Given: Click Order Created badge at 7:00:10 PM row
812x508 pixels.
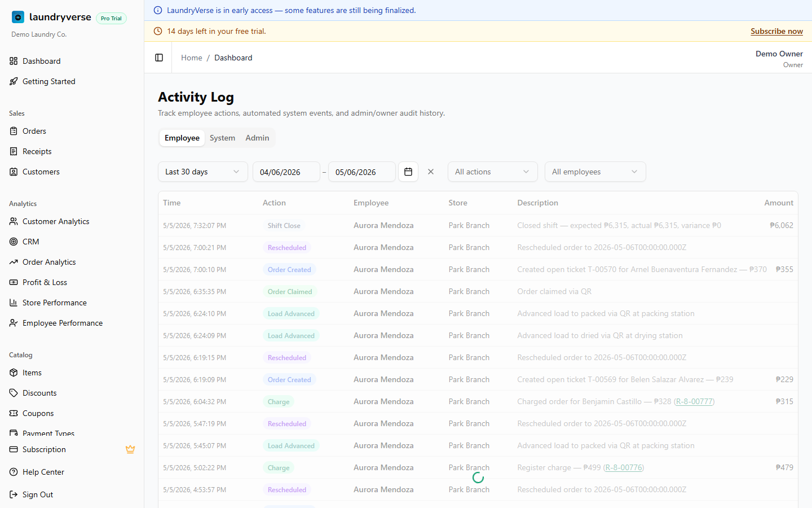Looking at the screenshot, I should click(x=289, y=269).
